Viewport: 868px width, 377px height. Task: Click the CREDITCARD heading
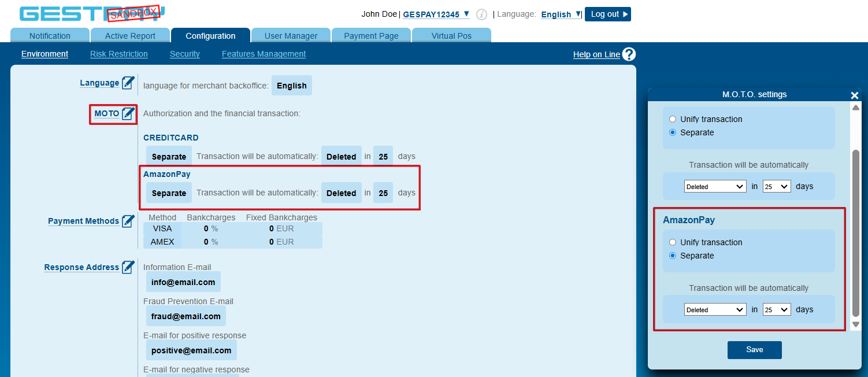point(171,138)
